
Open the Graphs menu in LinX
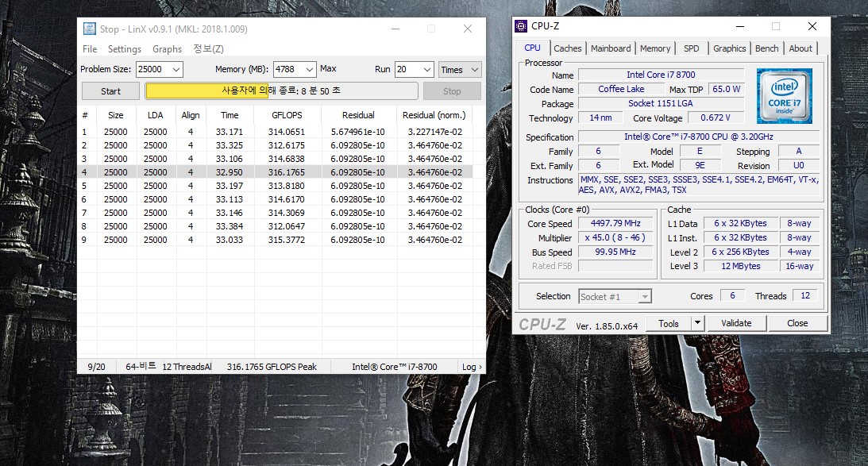(168, 48)
